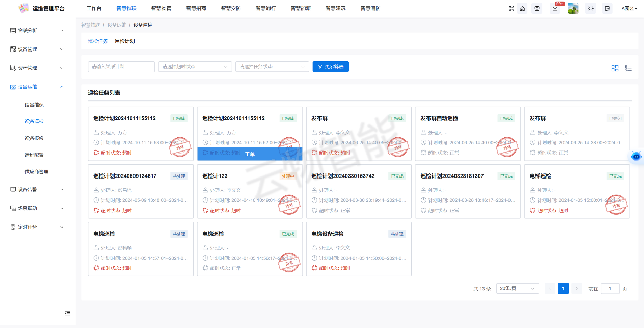Collapse the sidebar with bottom menu icon
This screenshot has width=644, height=328.
coord(67,313)
